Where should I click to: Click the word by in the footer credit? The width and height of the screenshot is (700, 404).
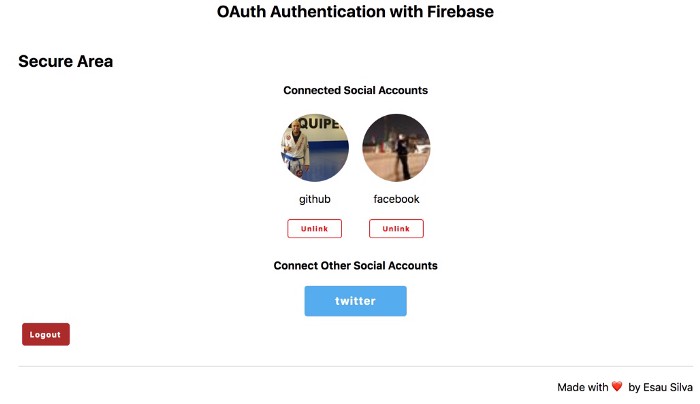point(635,387)
